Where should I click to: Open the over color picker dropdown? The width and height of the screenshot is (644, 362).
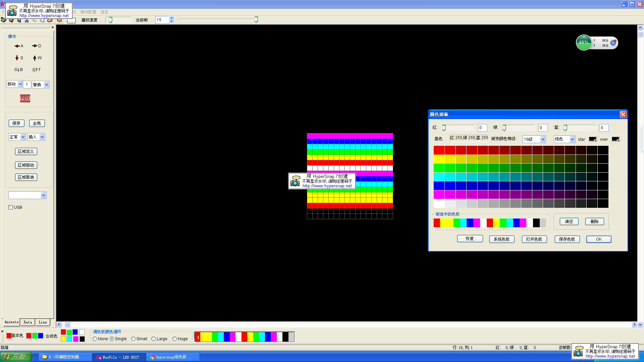tap(615, 139)
